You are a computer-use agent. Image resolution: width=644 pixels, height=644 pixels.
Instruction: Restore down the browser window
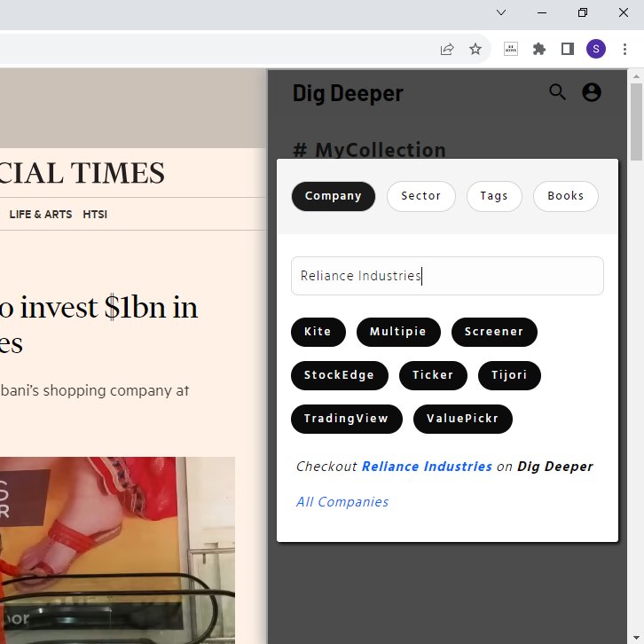(x=583, y=12)
